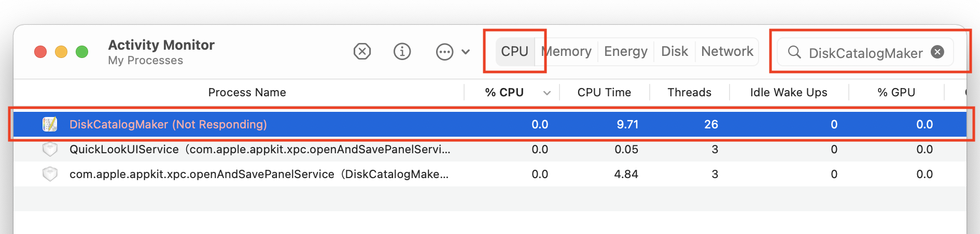Screen dimensions: 980x234
Task: Expand the dropdown arrow beside ellipsis button
Action: pos(466,52)
